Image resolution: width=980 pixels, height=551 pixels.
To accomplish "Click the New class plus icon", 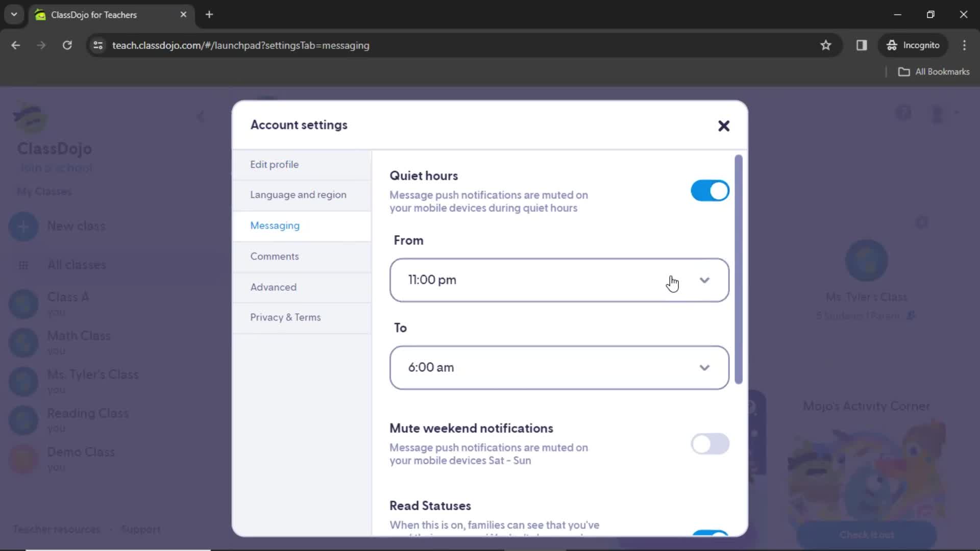I will point(23,227).
